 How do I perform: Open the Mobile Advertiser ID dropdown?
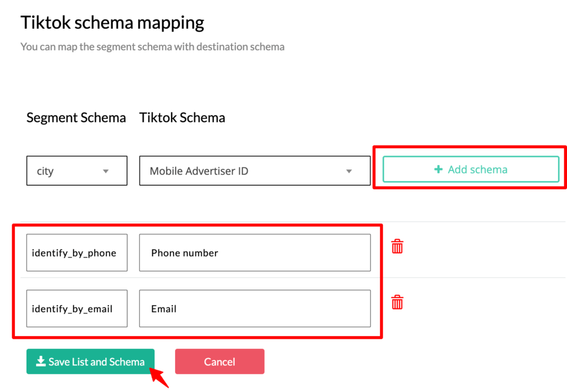[255, 171]
